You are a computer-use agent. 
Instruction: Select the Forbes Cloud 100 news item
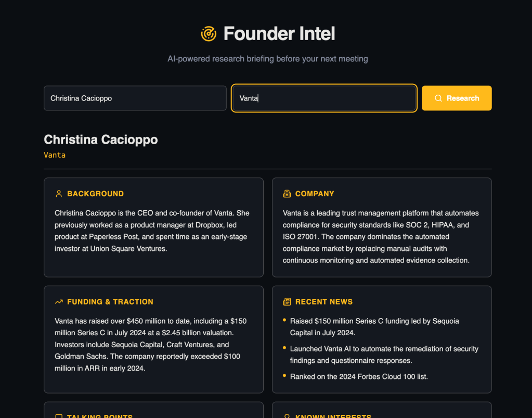tap(359, 376)
